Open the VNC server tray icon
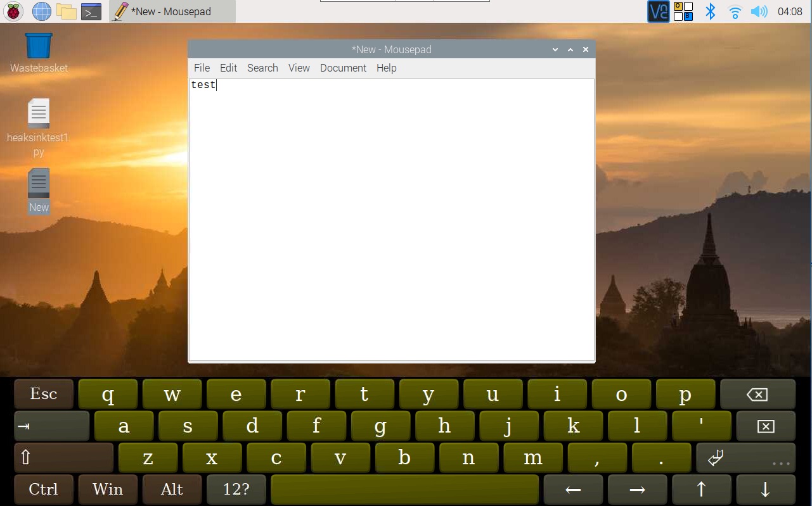Screen dimensions: 812x506 (658, 11)
